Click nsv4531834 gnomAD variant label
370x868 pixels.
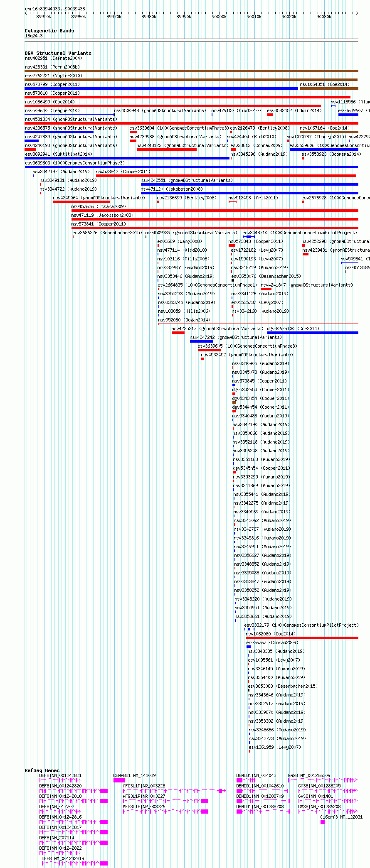[x=71, y=119]
